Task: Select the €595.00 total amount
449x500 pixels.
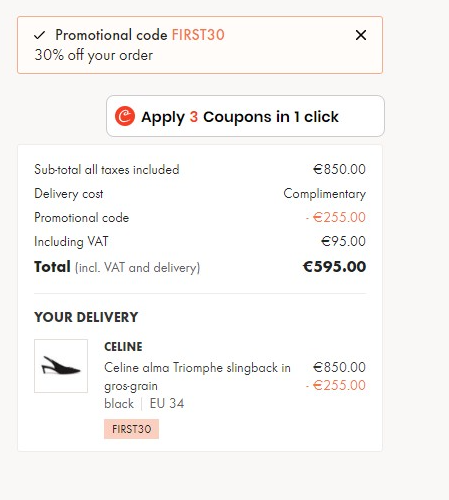Action: pyautogui.click(x=334, y=267)
